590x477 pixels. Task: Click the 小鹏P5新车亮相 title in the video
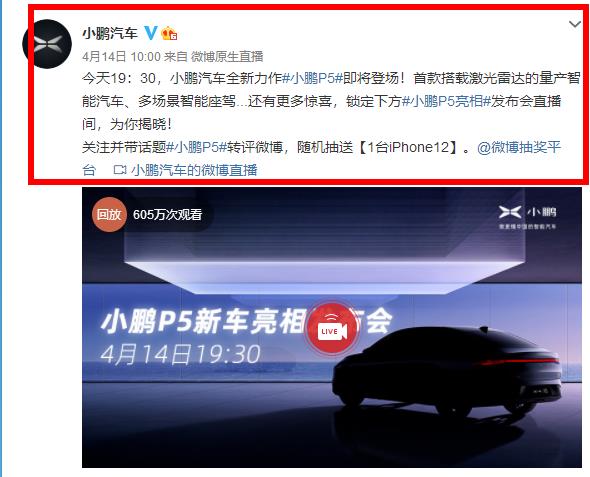click(x=203, y=322)
